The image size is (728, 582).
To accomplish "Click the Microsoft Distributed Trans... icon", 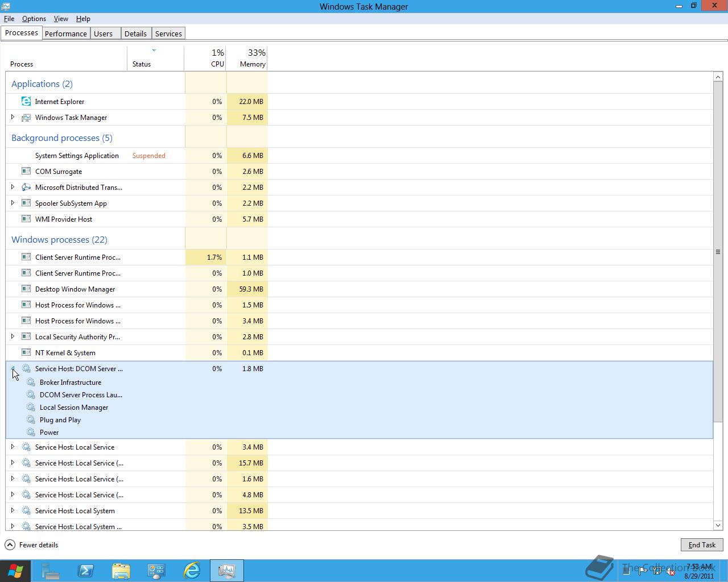I will click(26, 187).
